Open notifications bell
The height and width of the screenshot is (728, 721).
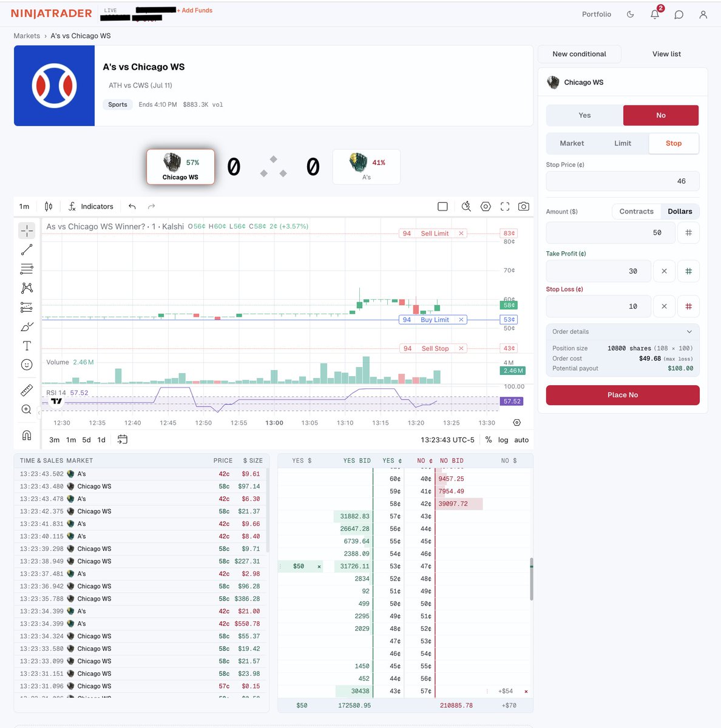coord(655,15)
